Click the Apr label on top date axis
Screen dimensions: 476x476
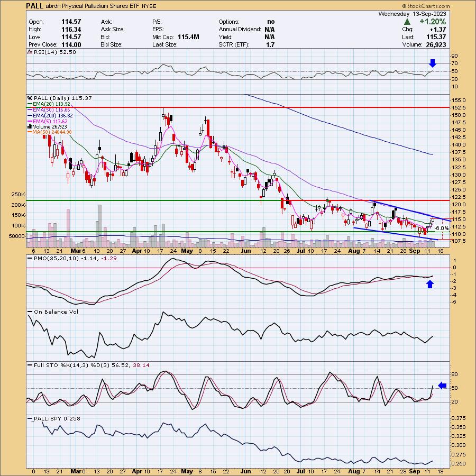(x=137, y=251)
